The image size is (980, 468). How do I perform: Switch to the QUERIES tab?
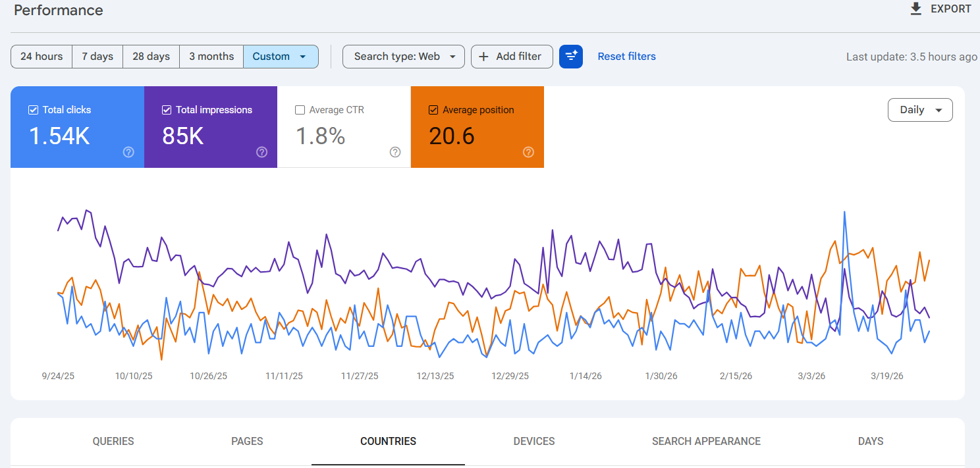113,441
